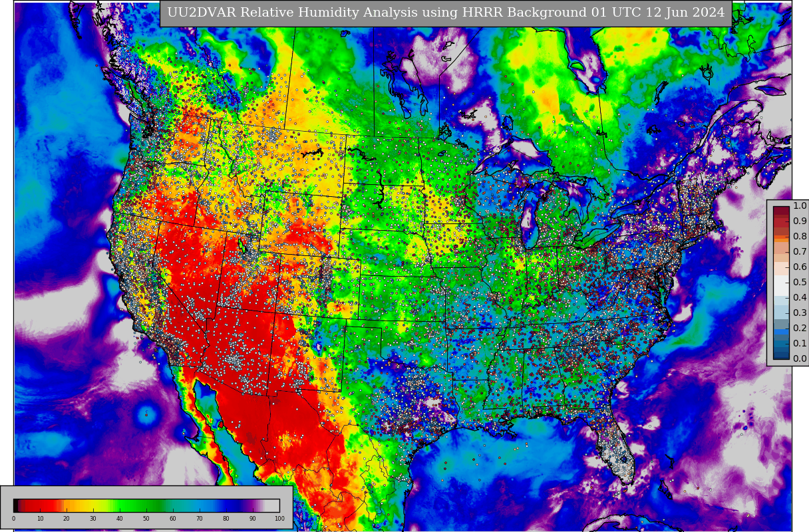The height and width of the screenshot is (532, 809).
Task: Click the '50' label on humidity colorbar
Action: tap(146, 519)
